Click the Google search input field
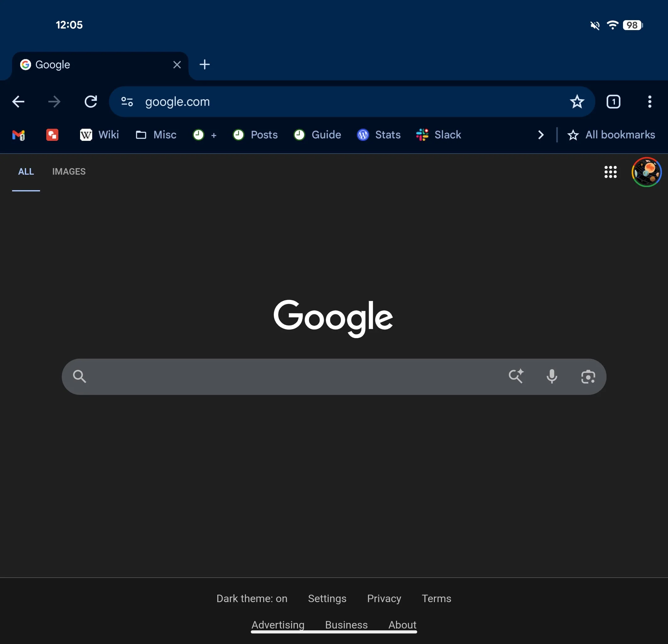Image resolution: width=668 pixels, height=644 pixels. [293, 377]
